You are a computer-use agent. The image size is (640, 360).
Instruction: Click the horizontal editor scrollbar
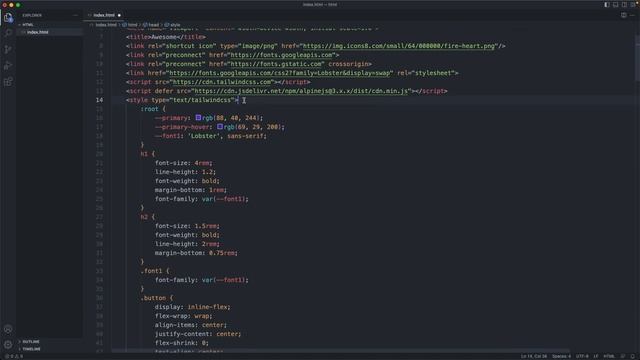pos(341,351)
